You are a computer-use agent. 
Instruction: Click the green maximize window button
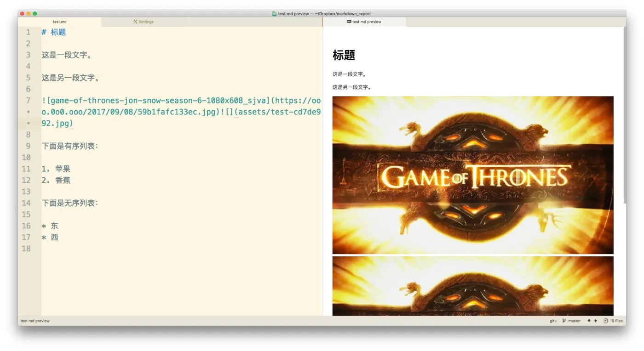pyautogui.click(x=35, y=14)
